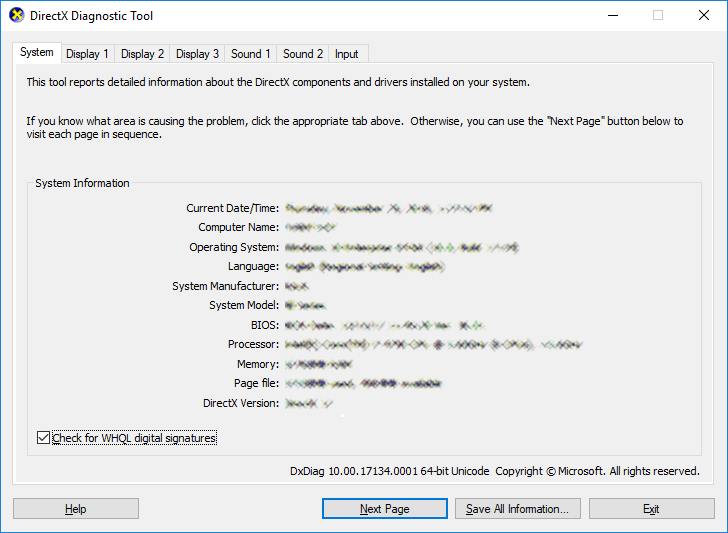Click the Page file label
728x533 pixels.
pyautogui.click(x=257, y=384)
